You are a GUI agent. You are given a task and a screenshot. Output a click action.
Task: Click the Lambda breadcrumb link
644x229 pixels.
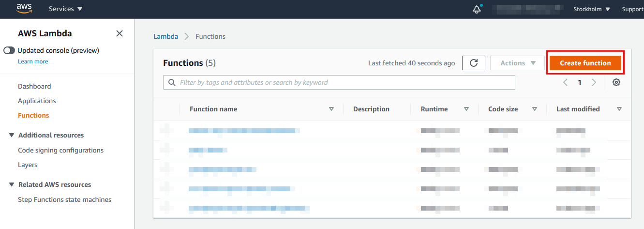(165, 36)
